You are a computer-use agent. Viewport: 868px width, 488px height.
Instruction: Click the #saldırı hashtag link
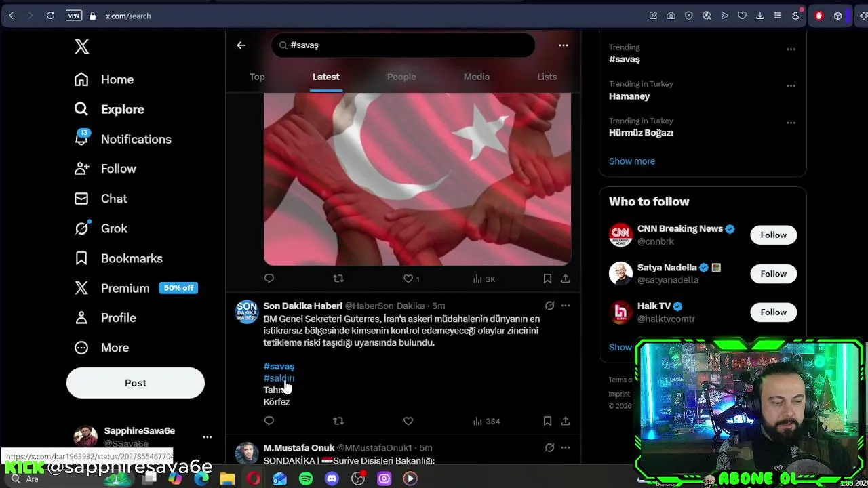tap(279, 378)
